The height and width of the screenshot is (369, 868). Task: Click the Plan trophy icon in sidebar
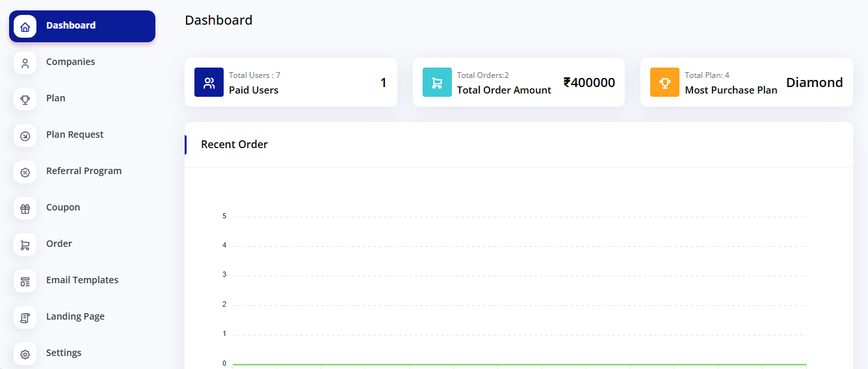[25, 99]
